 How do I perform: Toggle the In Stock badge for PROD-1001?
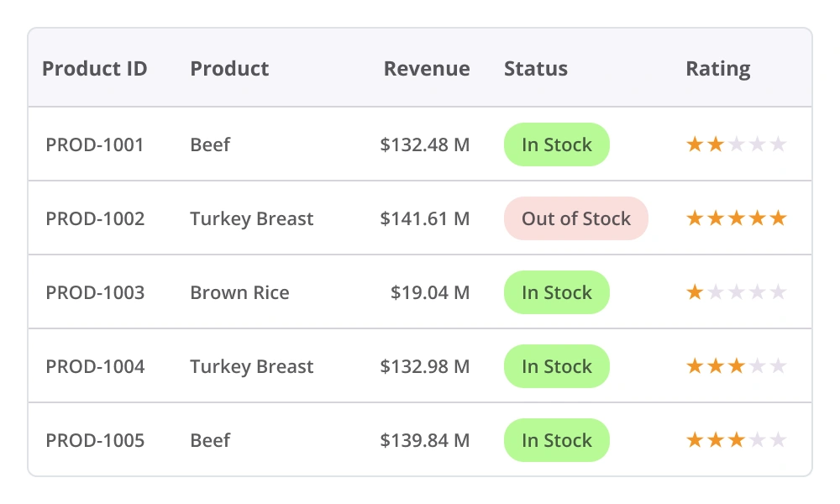pos(556,144)
